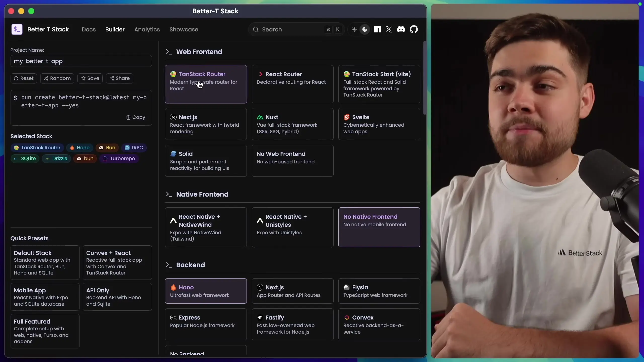Click the tRPC selected stack badge

(x=134, y=148)
